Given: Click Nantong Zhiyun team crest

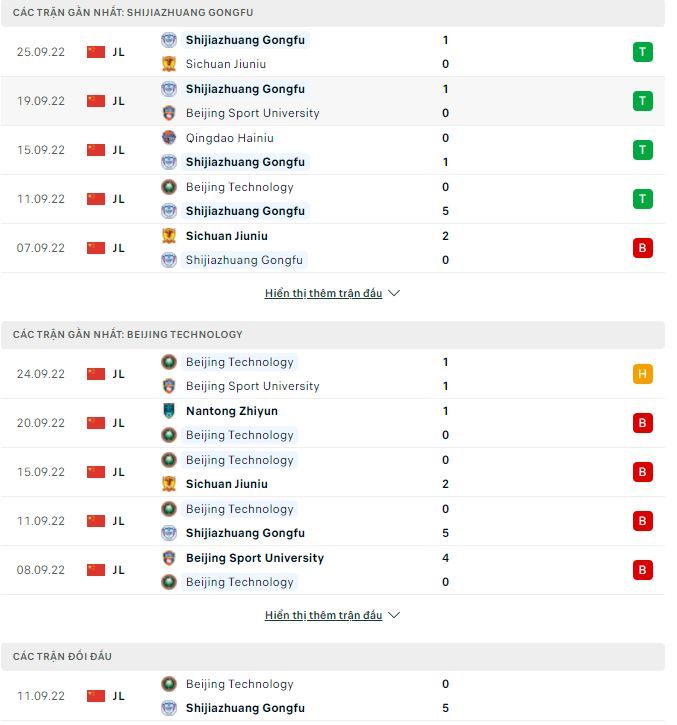Looking at the screenshot, I should click(169, 411).
